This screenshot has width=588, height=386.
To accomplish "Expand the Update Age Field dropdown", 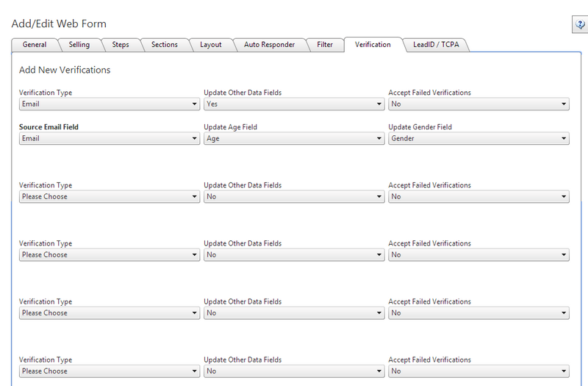I will point(294,138).
